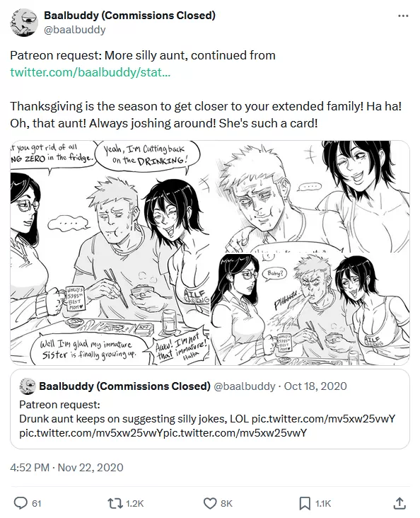Open the bottom-right comic panel image

310,309
